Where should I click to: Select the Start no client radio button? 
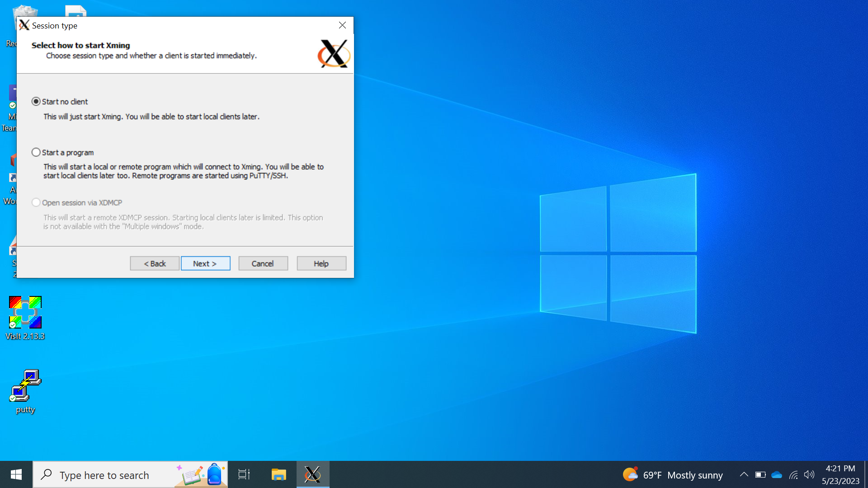(x=36, y=102)
